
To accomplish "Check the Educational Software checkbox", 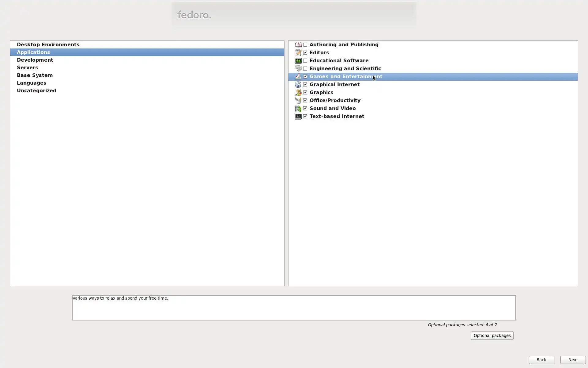I will pos(305,61).
